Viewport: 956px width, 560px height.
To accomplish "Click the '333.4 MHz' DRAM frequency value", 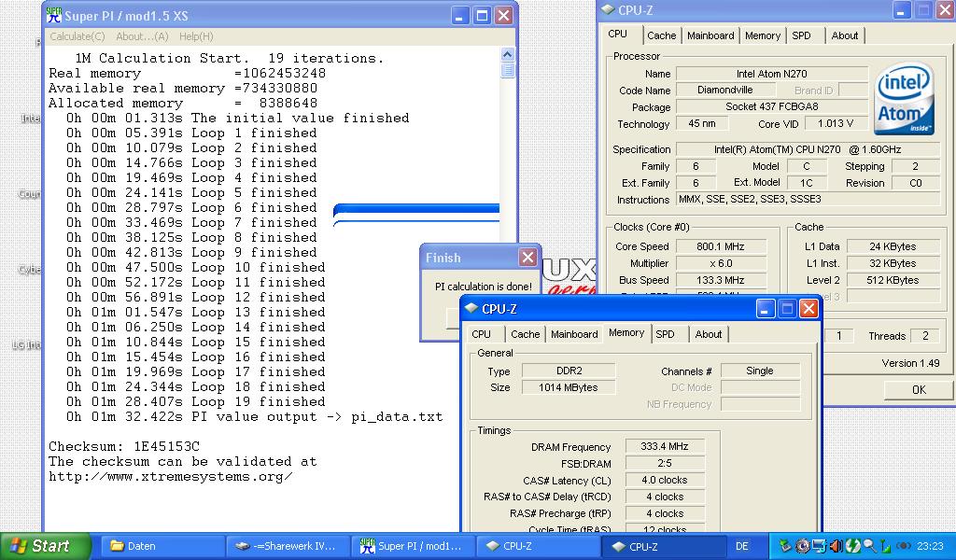I will (x=664, y=447).
